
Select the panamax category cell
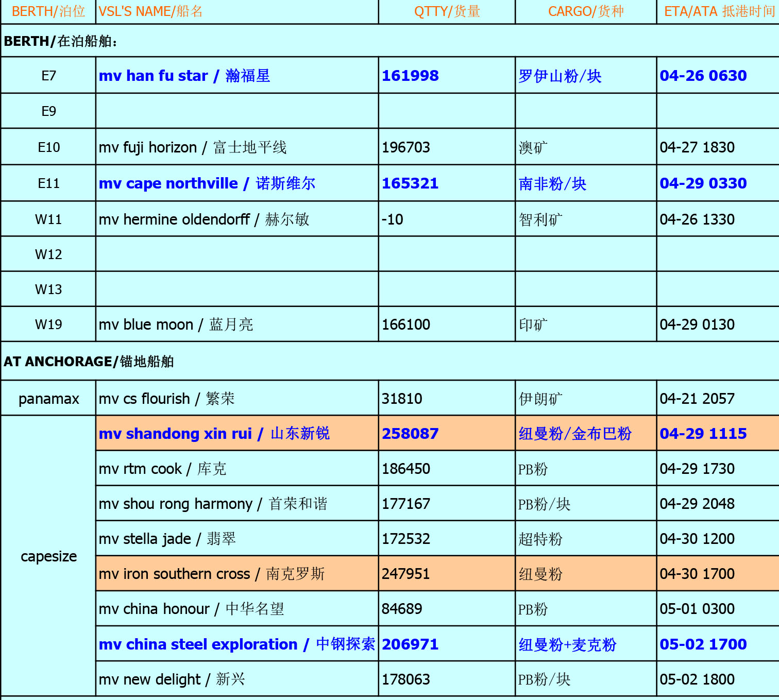[48, 398]
